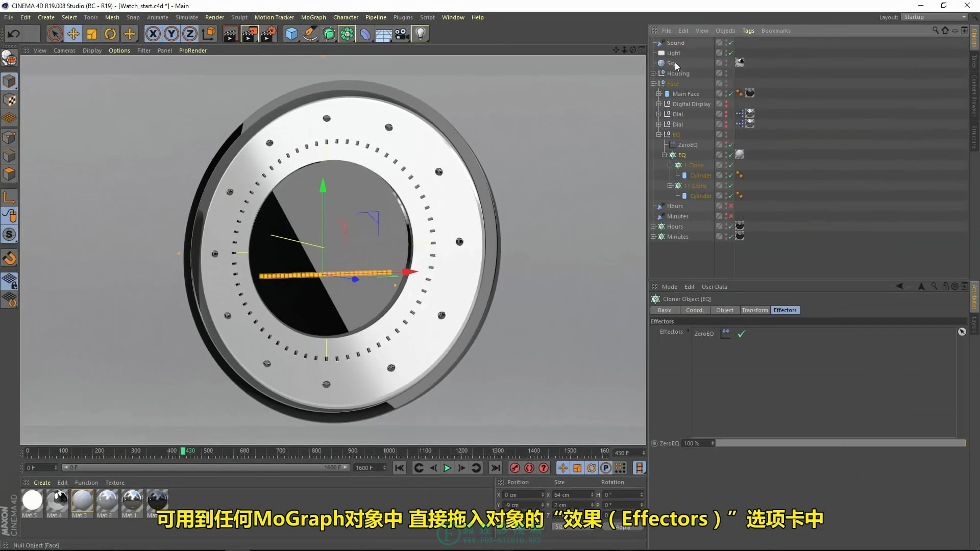Toggle ZeroEQ effector checkmark in Effectors list
980x551 pixels.
(x=742, y=334)
